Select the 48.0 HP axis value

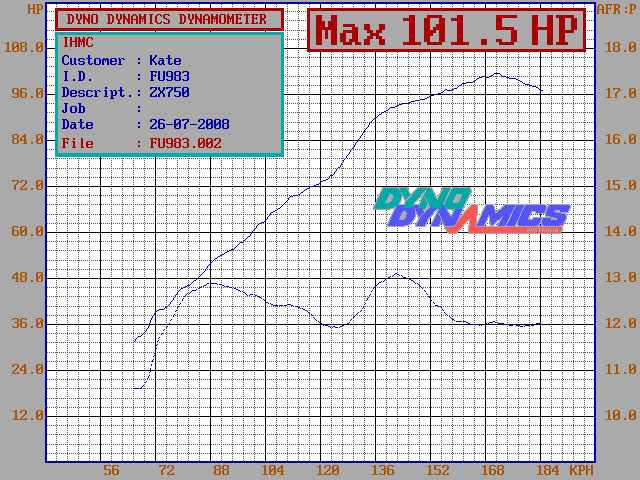click(x=27, y=278)
